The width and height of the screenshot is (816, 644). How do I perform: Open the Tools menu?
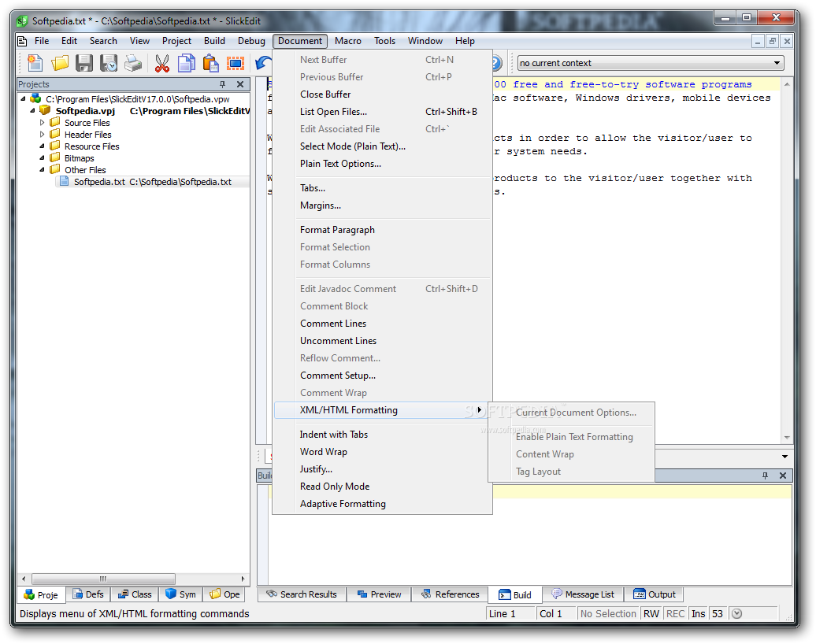click(x=384, y=41)
